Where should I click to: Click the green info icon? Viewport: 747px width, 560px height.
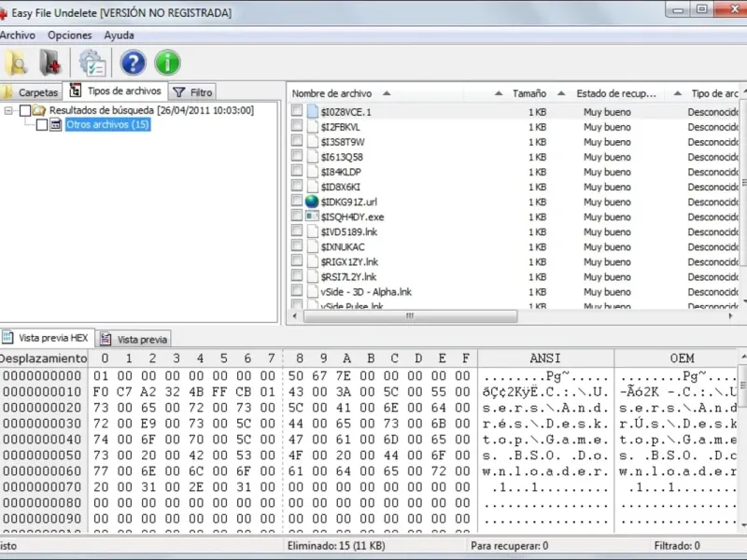(x=167, y=63)
